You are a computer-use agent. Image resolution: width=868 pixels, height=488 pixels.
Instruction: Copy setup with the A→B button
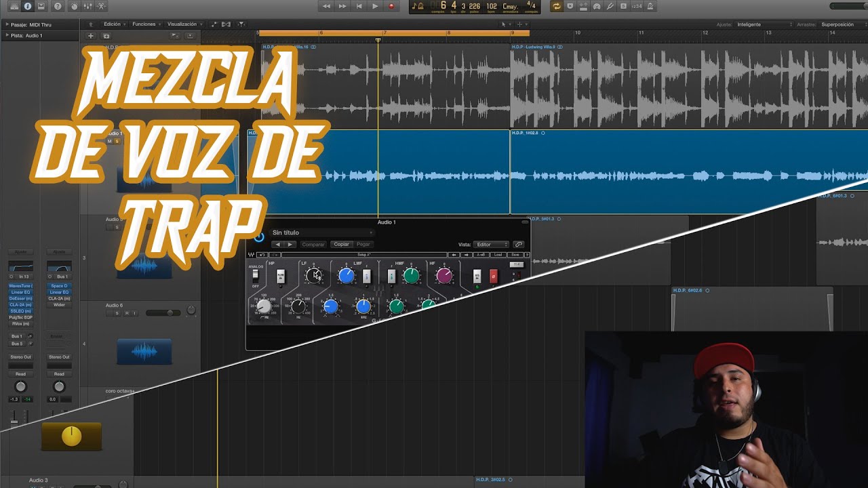[481, 255]
